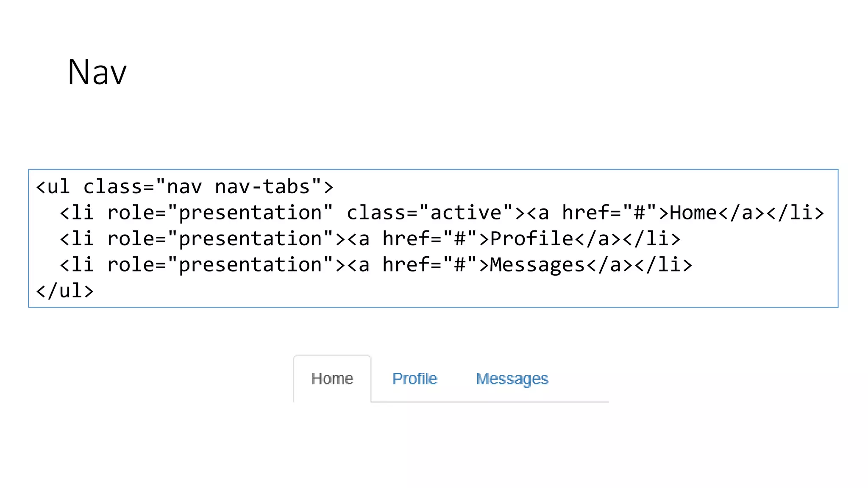Click the closing li tag after Home

coord(796,213)
